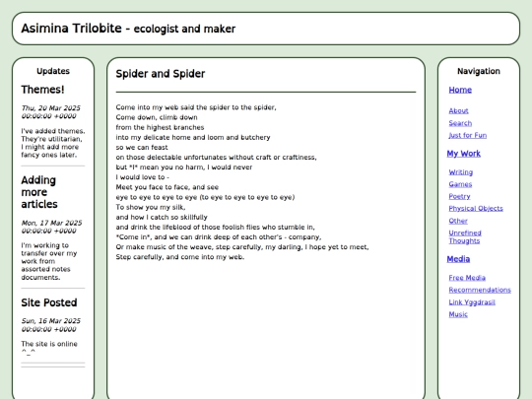Open the Games link
Viewport: 532px width, 399px height.
pyautogui.click(x=460, y=184)
